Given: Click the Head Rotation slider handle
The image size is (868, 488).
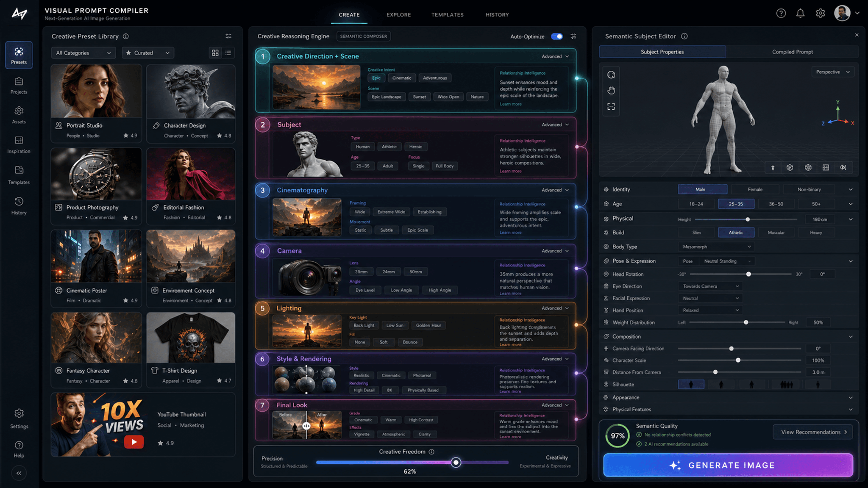Looking at the screenshot, I should tap(748, 274).
